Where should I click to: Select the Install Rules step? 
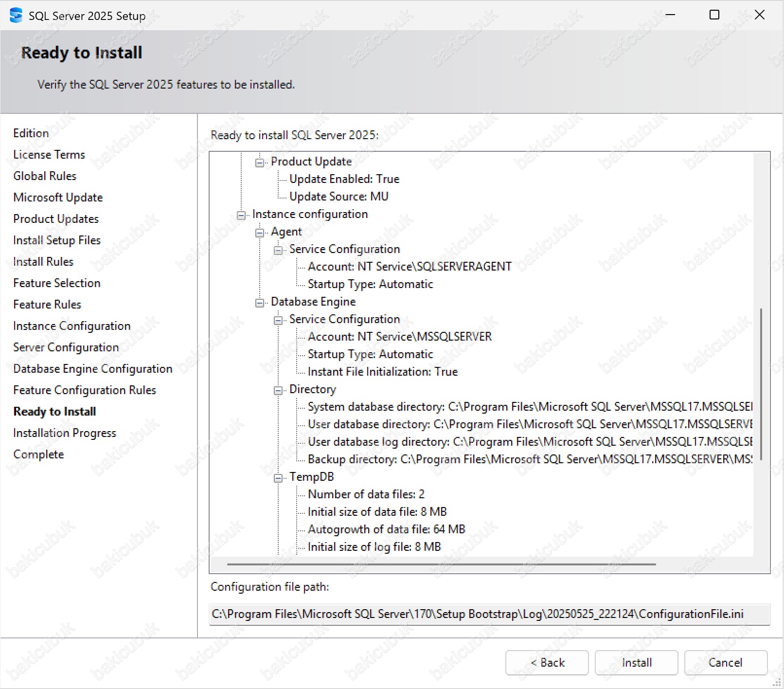coord(43,262)
